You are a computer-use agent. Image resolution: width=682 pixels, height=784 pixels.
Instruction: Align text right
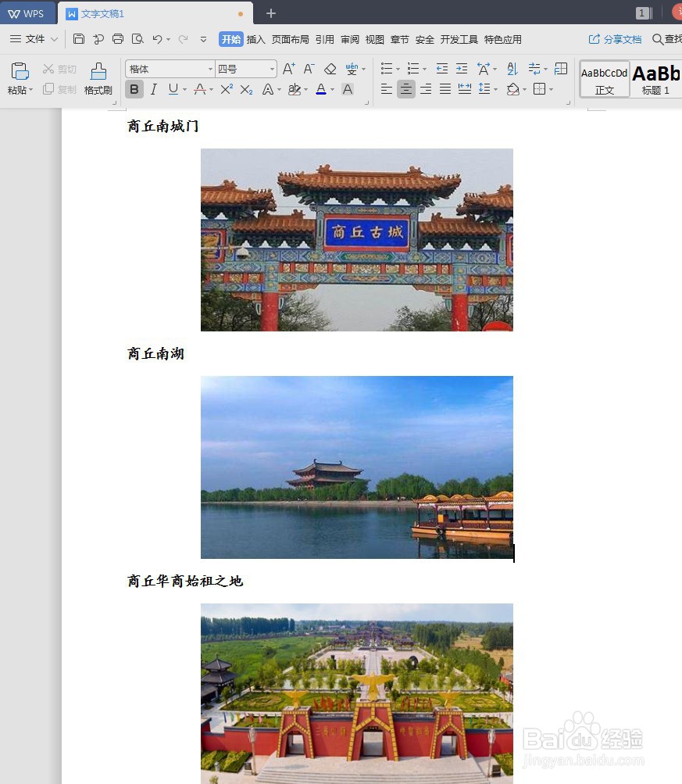coord(426,90)
